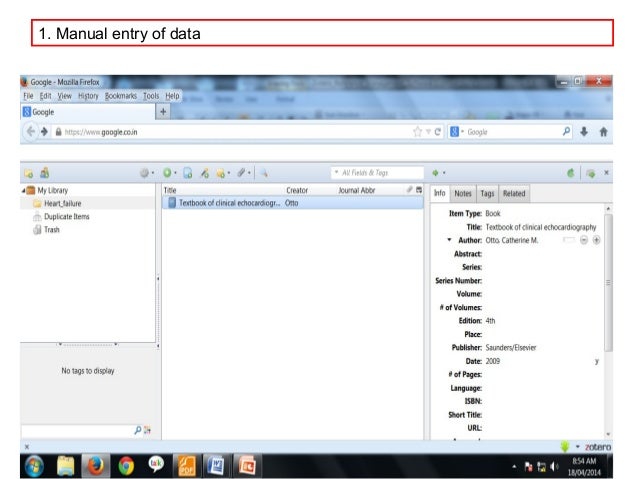
Task: Click the Add Attachment paperclip icon
Action: point(241,173)
